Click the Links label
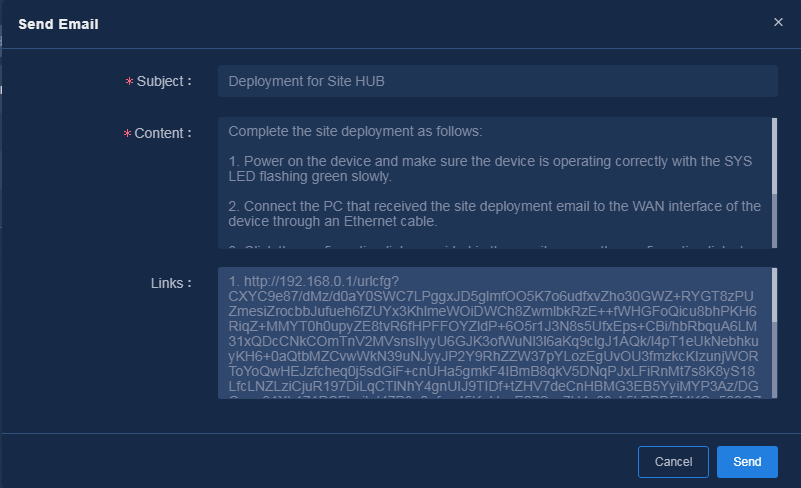The width and height of the screenshot is (801, 488). tap(171, 283)
